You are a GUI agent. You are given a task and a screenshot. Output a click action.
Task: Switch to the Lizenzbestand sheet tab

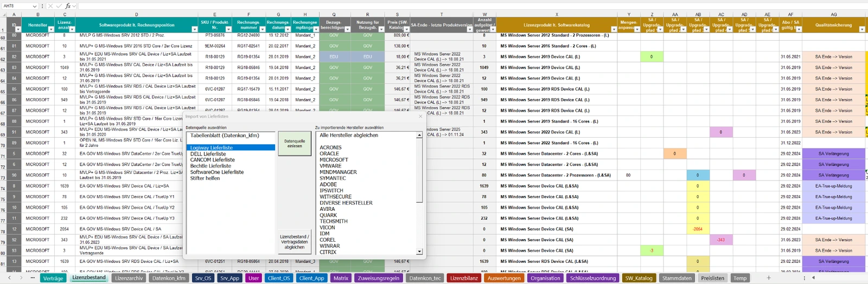pos(89,277)
